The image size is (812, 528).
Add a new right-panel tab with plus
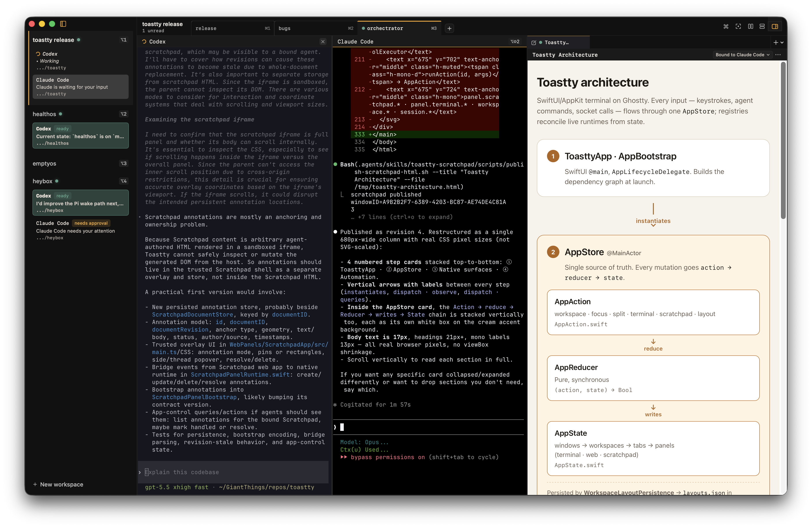[x=776, y=43]
